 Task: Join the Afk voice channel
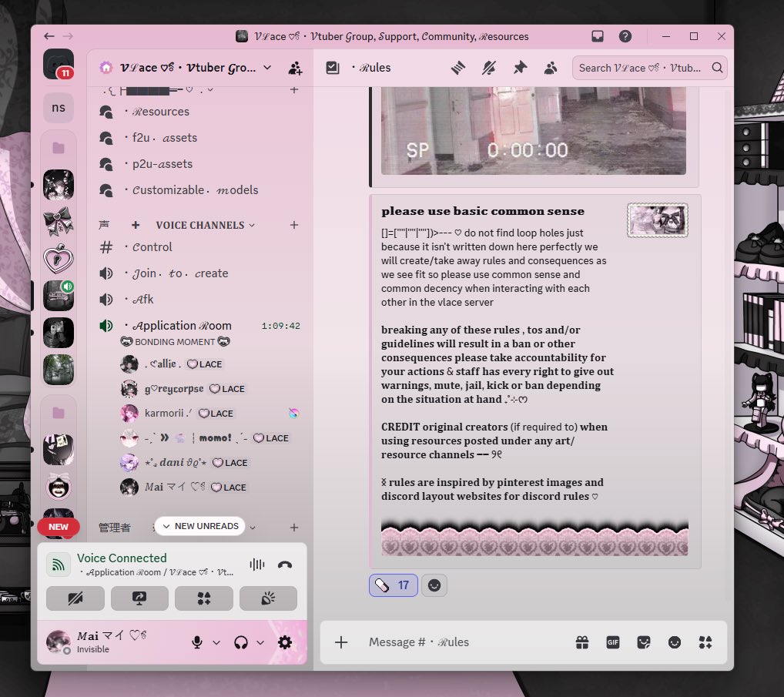199,300
